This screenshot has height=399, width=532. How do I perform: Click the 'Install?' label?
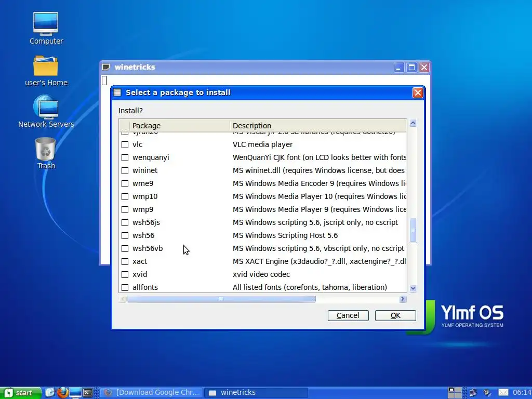[x=130, y=111]
